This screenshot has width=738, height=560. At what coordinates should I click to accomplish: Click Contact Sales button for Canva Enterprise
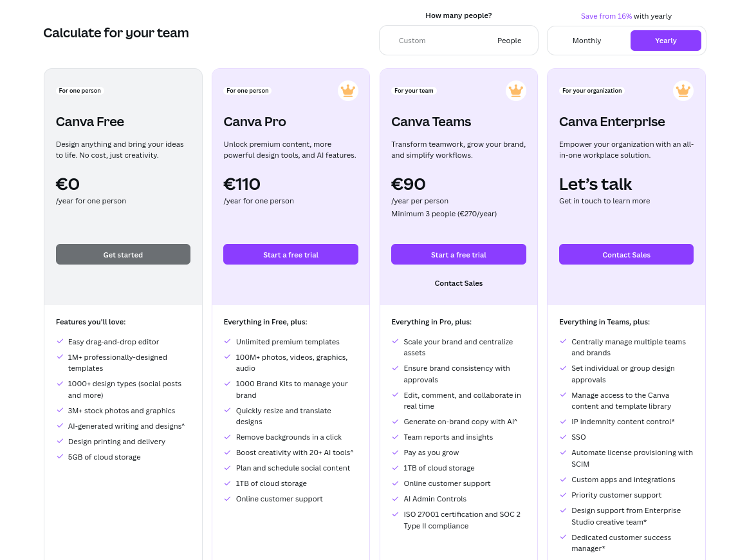(626, 254)
